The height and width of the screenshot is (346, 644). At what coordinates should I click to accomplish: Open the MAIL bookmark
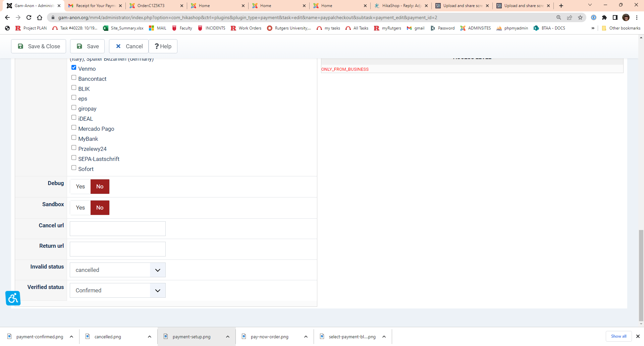click(x=158, y=28)
